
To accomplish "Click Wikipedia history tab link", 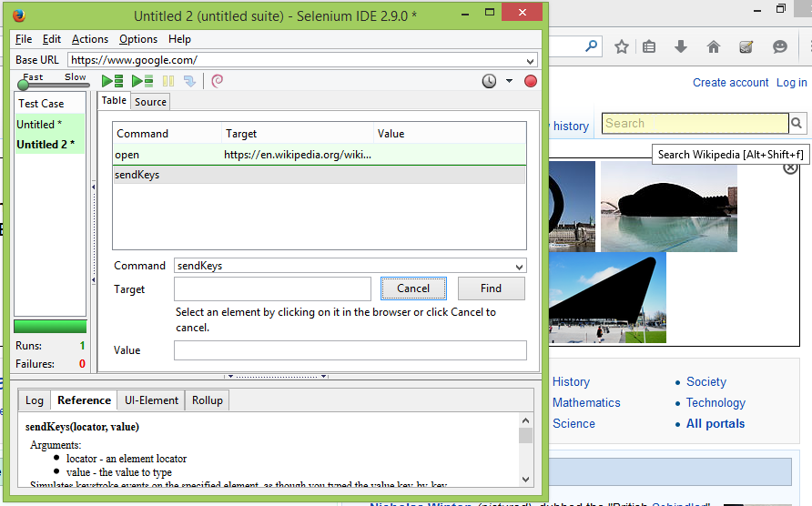I will 571,126.
